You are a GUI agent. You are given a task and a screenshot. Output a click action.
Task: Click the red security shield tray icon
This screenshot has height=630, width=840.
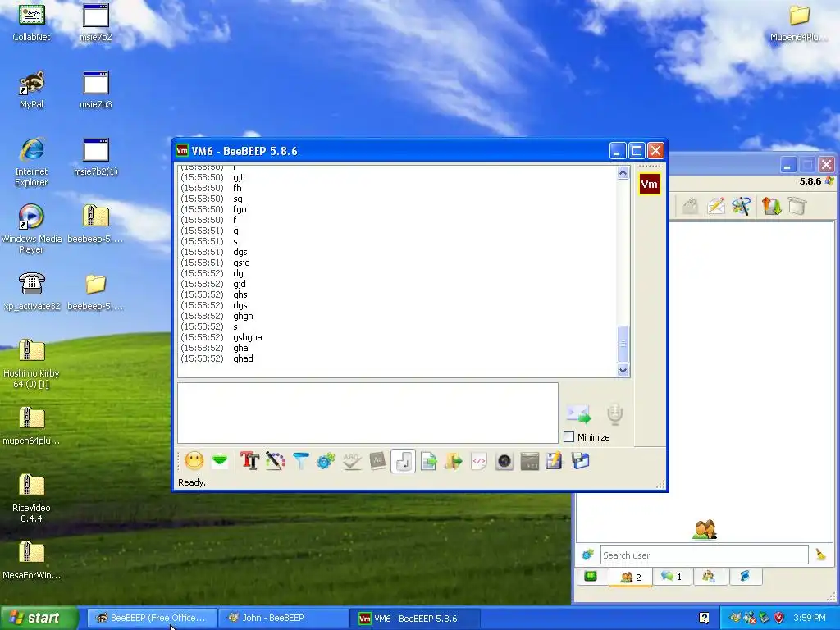click(779, 619)
